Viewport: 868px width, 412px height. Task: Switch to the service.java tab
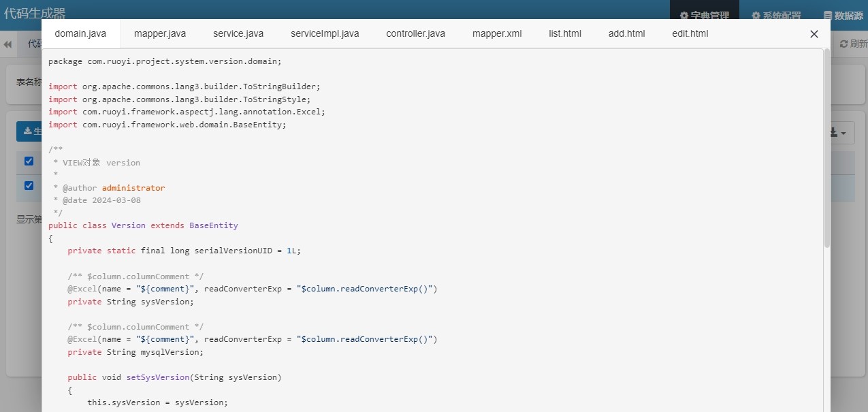[238, 33]
